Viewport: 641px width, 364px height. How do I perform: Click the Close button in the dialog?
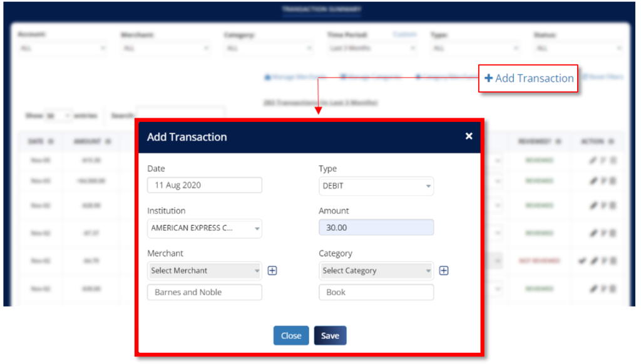(x=290, y=335)
